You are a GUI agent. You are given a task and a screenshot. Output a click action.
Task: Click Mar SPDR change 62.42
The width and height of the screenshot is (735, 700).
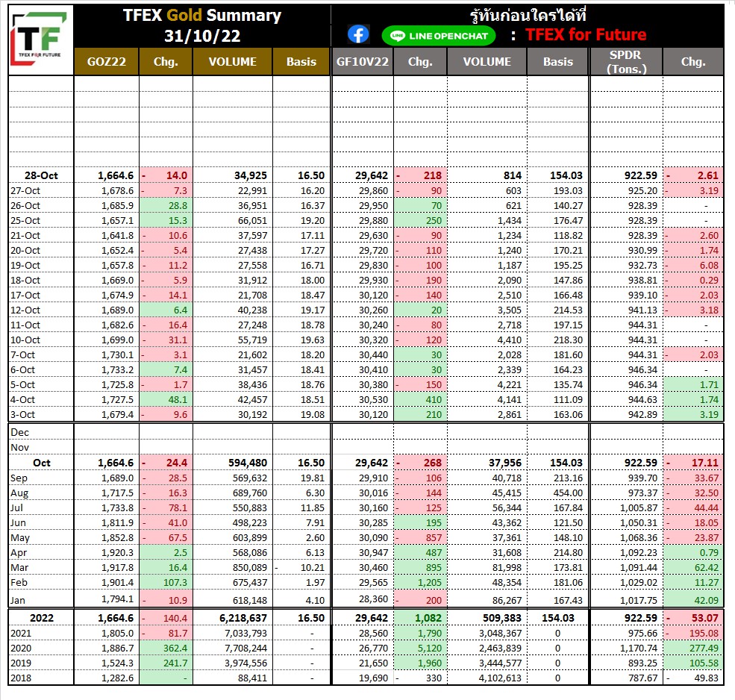(x=706, y=568)
